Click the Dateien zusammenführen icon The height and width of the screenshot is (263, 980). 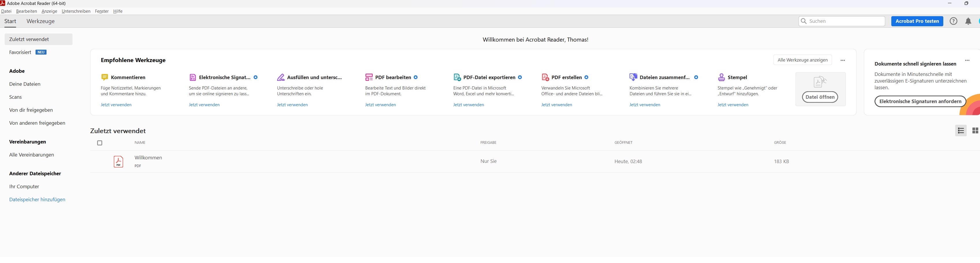(633, 77)
